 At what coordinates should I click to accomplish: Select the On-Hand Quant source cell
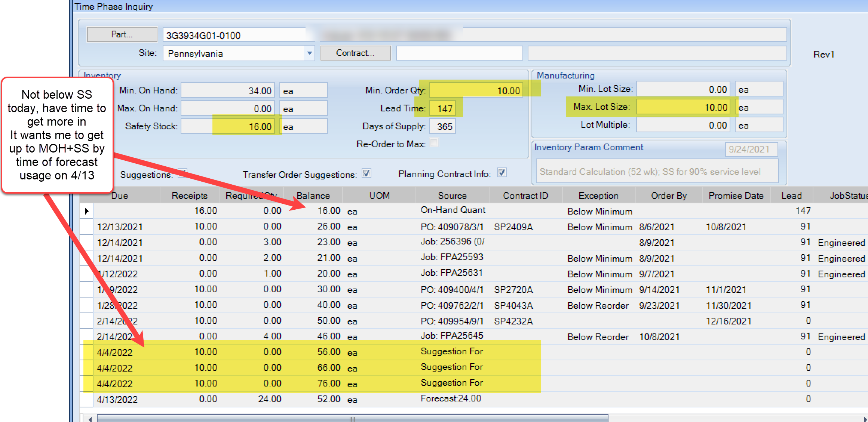[x=453, y=210]
